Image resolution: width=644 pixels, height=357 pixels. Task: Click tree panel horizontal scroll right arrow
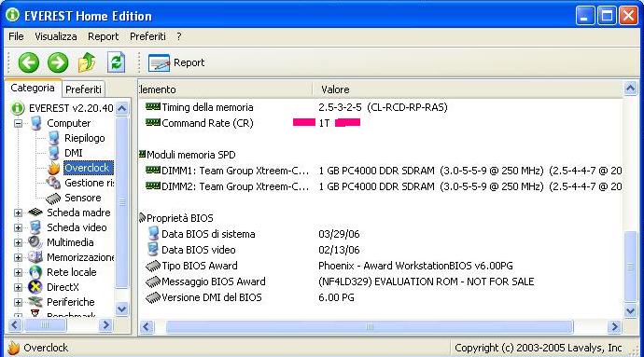(x=105, y=325)
